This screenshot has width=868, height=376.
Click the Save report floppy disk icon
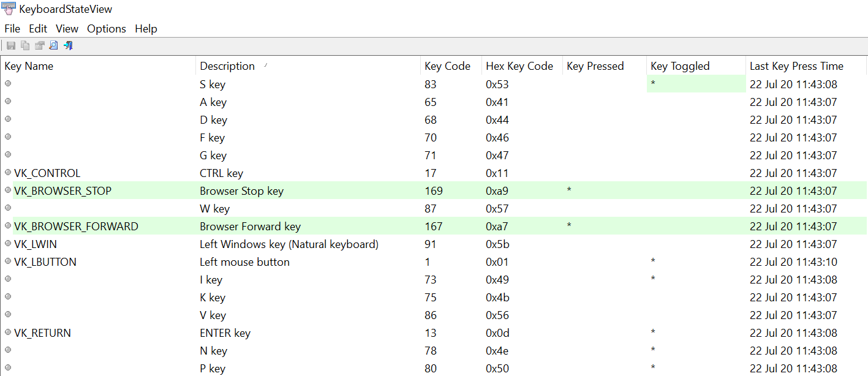pos(10,45)
